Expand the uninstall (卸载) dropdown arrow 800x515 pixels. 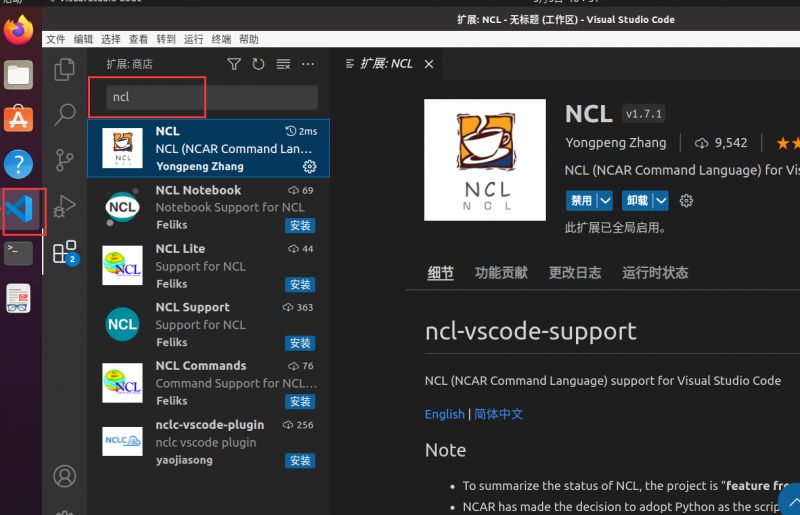(x=662, y=201)
